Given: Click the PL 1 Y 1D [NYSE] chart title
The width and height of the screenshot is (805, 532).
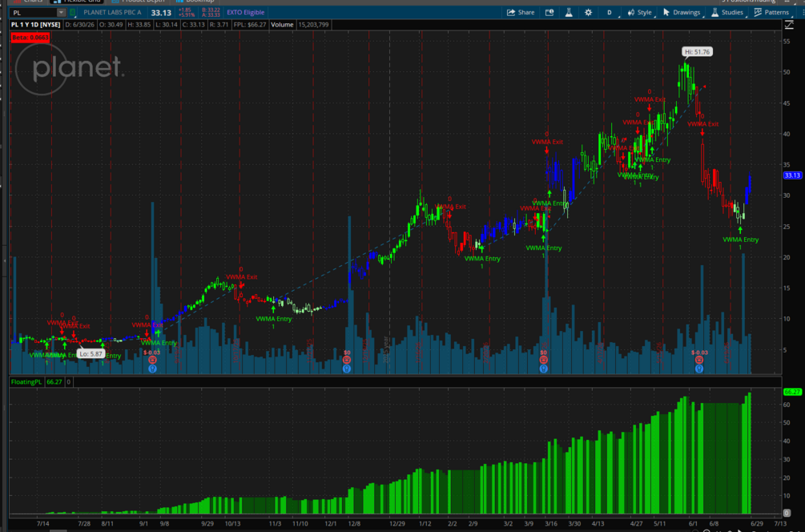Looking at the screenshot, I should click(36, 25).
